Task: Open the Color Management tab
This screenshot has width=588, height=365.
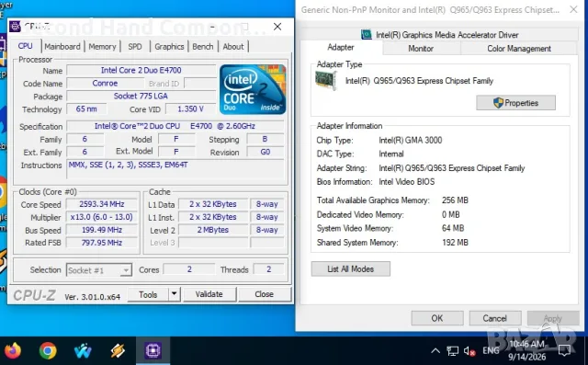Action: point(519,49)
